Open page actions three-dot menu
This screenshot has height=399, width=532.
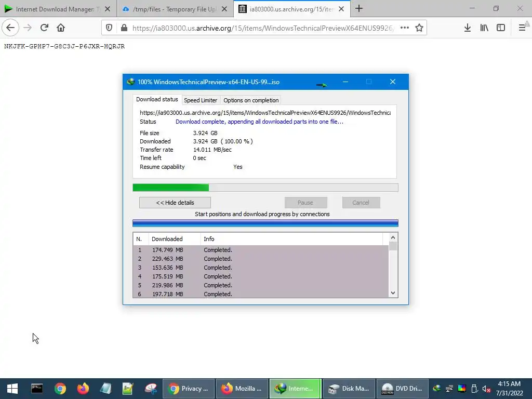tap(404, 28)
